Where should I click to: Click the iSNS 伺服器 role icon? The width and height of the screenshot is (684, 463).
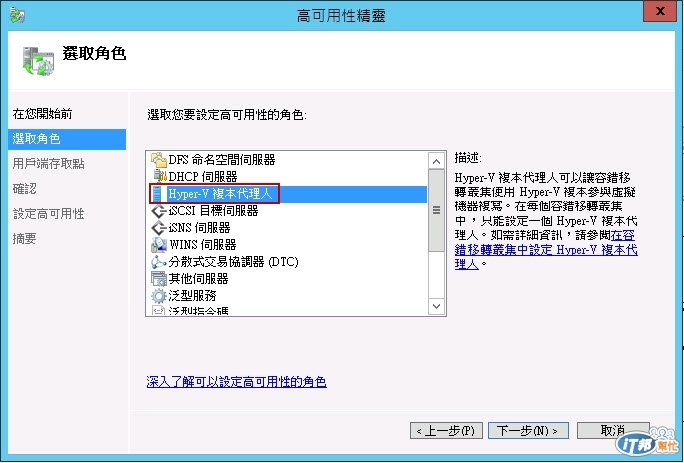(x=159, y=228)
